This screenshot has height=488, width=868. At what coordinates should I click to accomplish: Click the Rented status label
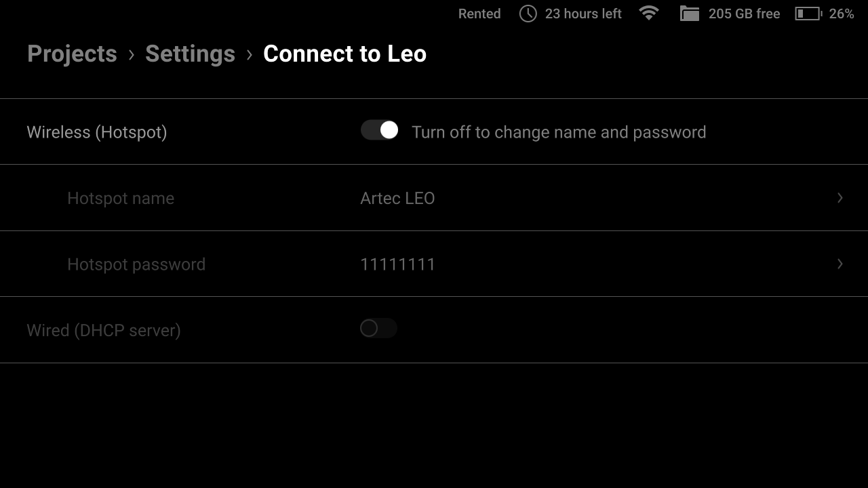click(479, 14)
